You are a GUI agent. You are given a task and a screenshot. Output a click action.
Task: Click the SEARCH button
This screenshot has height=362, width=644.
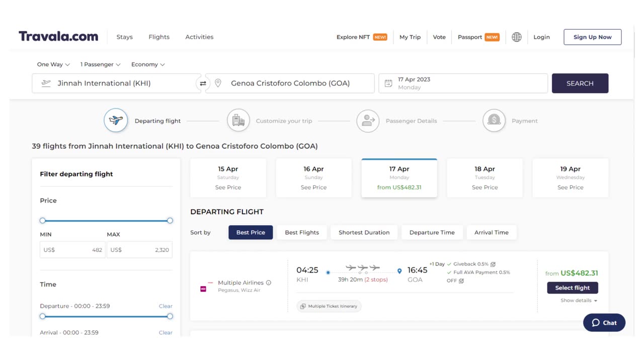(580, 83)
